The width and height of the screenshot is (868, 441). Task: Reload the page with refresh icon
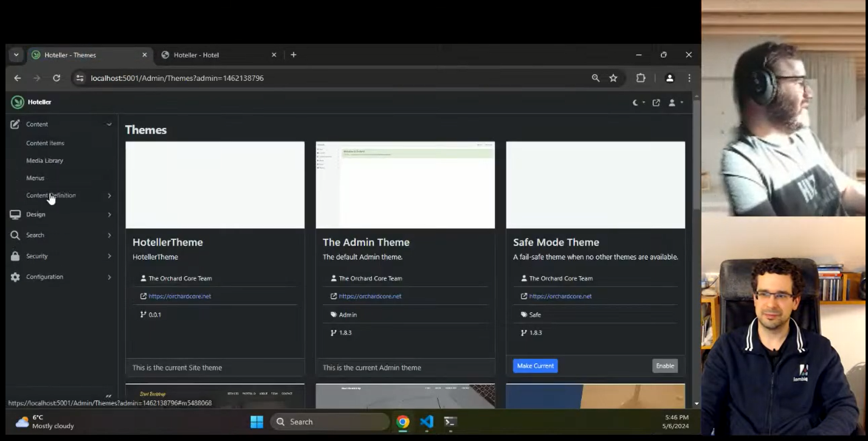tap(57, 78)
